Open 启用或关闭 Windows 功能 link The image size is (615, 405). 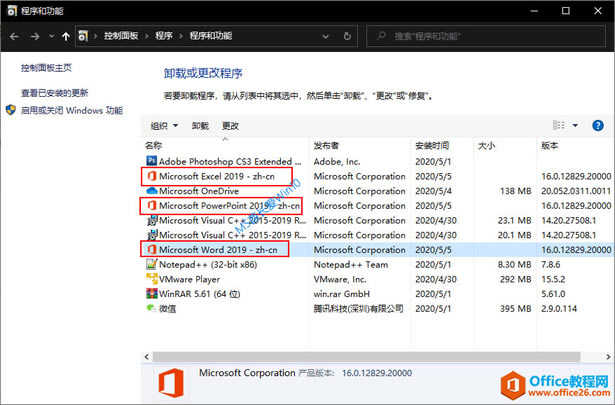tap(72, 111)
